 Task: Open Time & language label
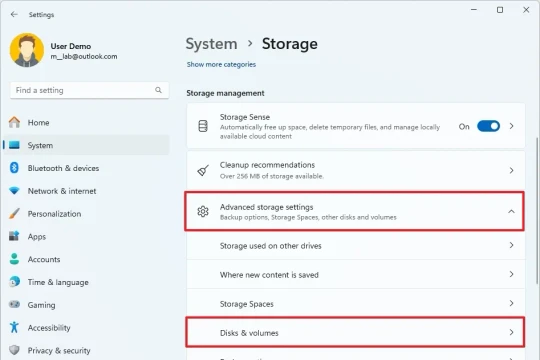click(x=58, y=282)
